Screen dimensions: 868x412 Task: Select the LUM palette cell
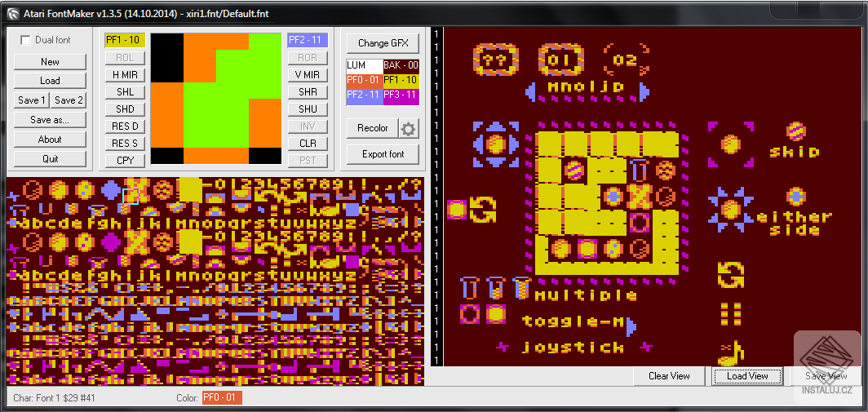click(x=364, y=65)
